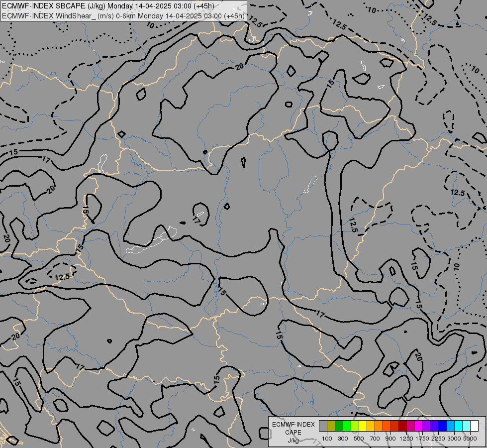Click the pure blue swatch after 2250

click(x=443, y=426)
